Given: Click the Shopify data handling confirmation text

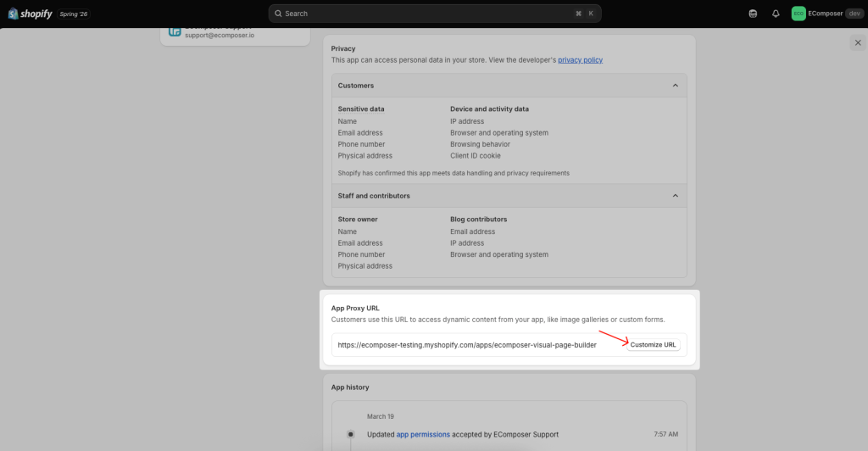Looking at the screenshot, I should (453, 173).
